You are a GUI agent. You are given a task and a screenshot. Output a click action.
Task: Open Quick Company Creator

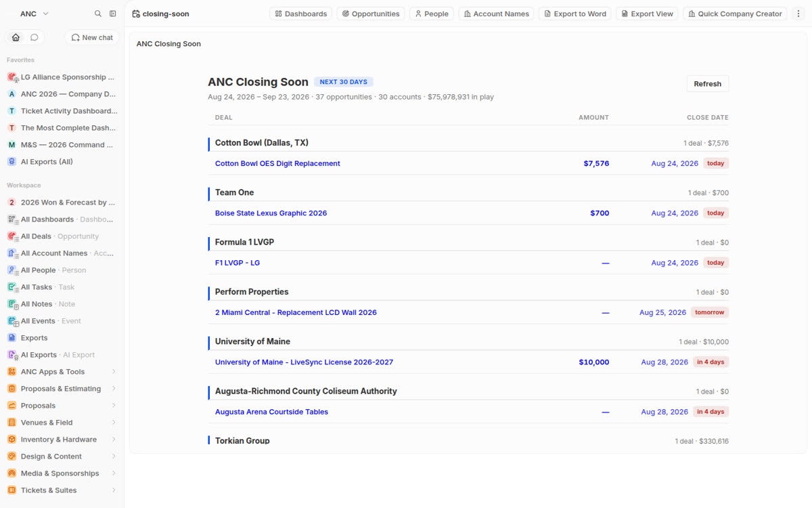(x=735, y=14)
